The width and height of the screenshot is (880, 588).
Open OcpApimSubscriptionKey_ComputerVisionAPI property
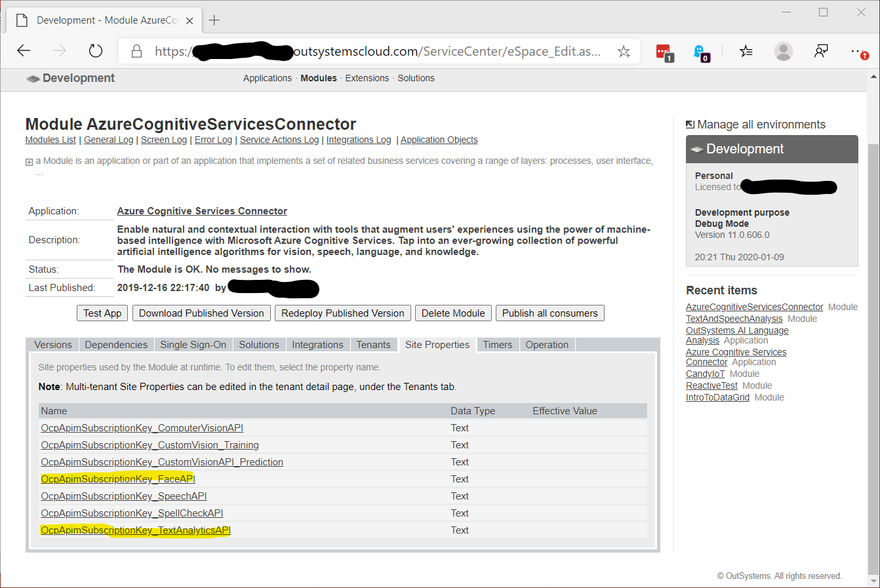142,428
